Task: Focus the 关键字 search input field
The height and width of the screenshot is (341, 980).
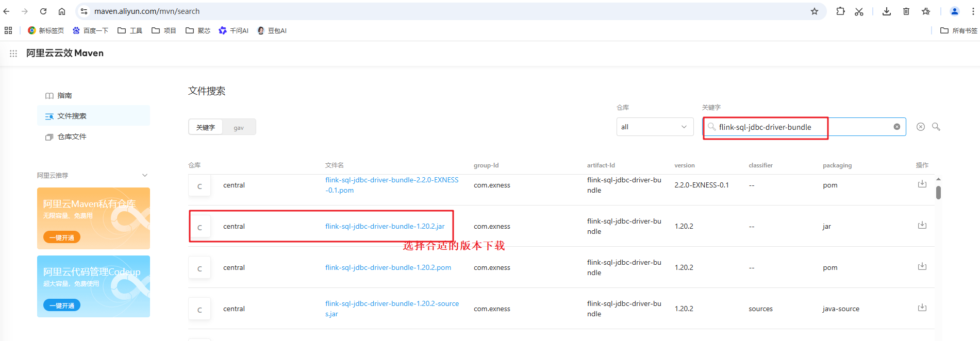Action: click(804, 127)
